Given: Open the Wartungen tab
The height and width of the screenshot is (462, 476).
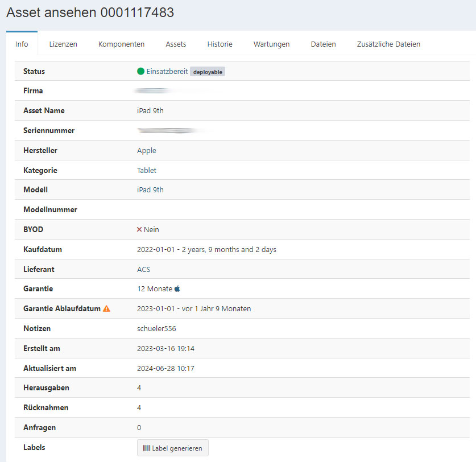Looking at the screenshot, I should pos(271,43).
